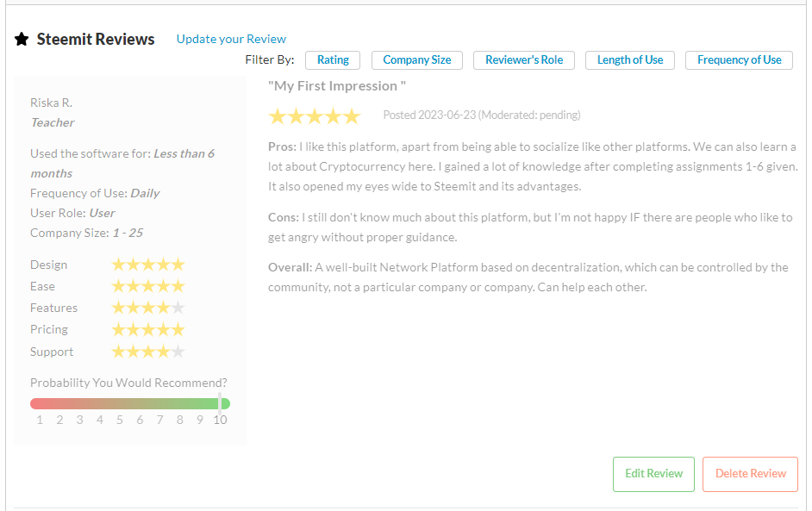Click the Pricing star rating row

147,329
